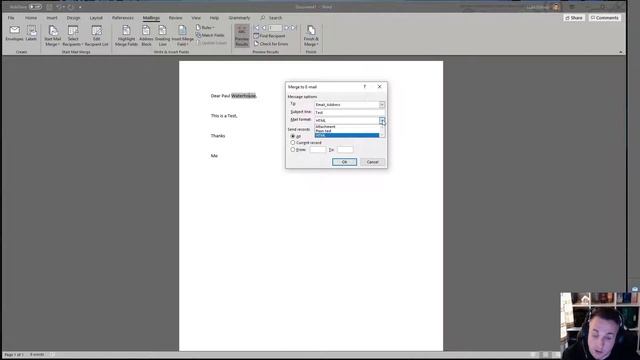Image resolution: width=640 pixels, height=360 pixels.
Task: Switch to the View tab
Action: click(x=196, y=18)
